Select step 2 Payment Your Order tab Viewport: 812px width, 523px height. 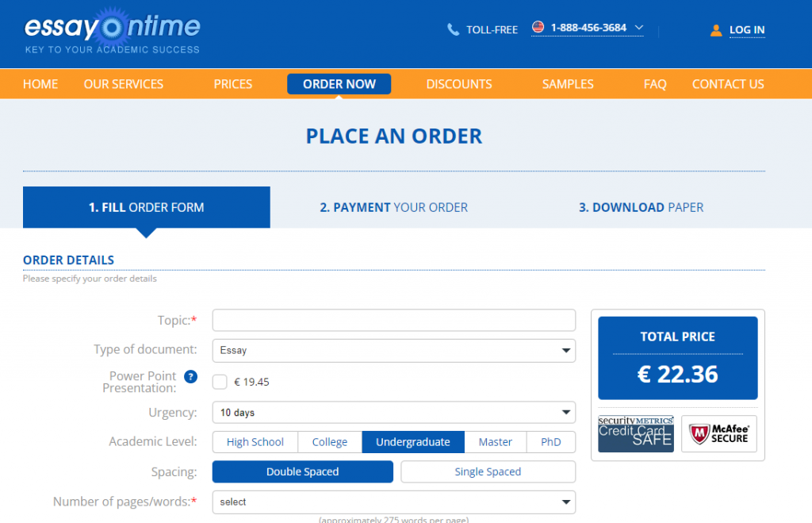coord(394,207)
